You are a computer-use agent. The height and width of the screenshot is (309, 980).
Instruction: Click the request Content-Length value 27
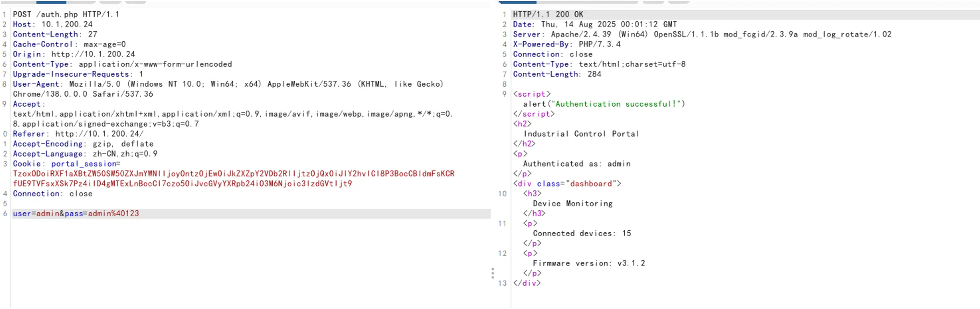92,34
